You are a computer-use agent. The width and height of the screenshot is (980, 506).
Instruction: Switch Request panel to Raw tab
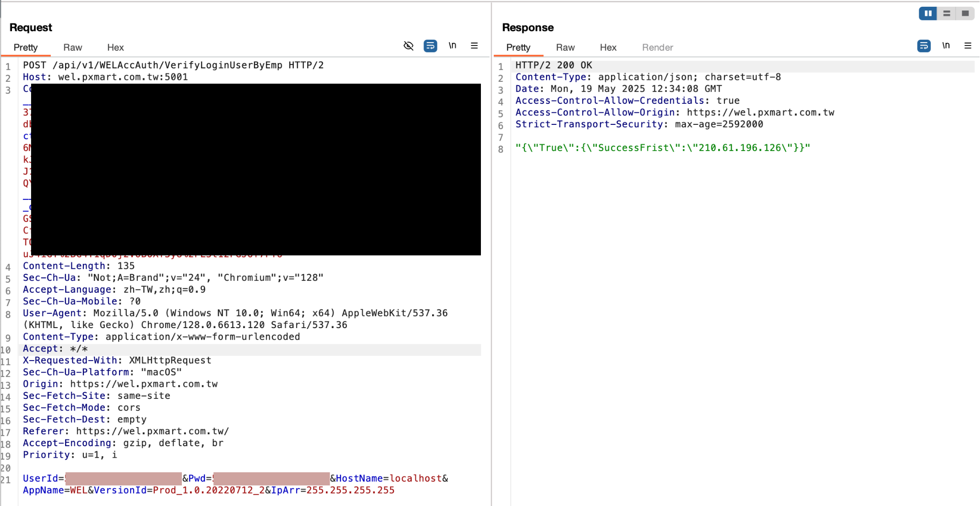click(73, 47)
